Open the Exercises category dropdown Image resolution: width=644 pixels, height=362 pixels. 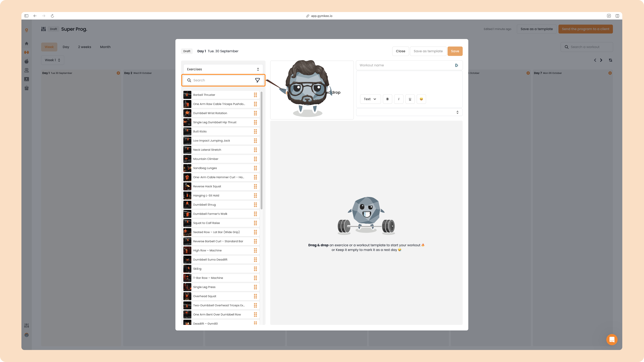click(223, 69)
